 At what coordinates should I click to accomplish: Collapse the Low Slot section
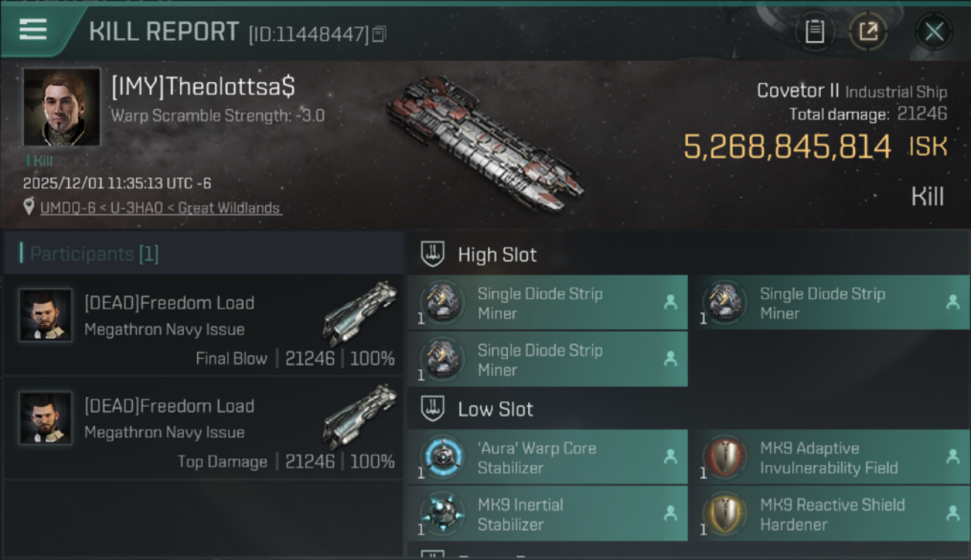(688, 409)
